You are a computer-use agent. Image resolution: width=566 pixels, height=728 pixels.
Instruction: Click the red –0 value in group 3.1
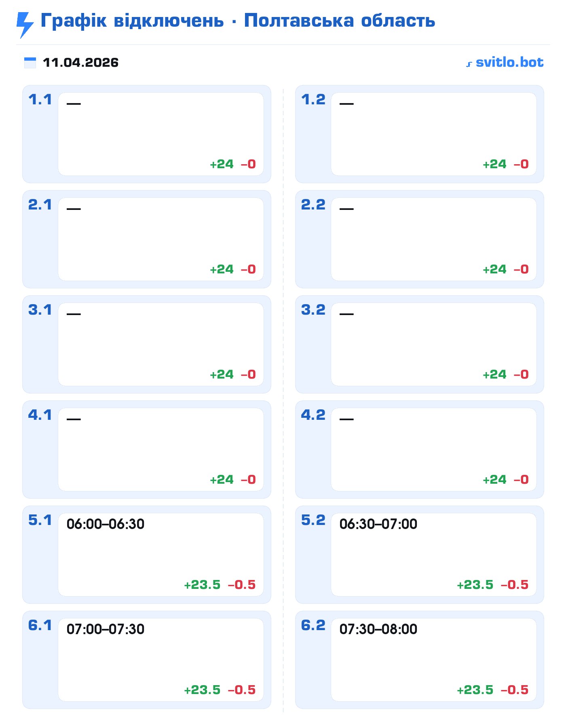tap(248, 375)
